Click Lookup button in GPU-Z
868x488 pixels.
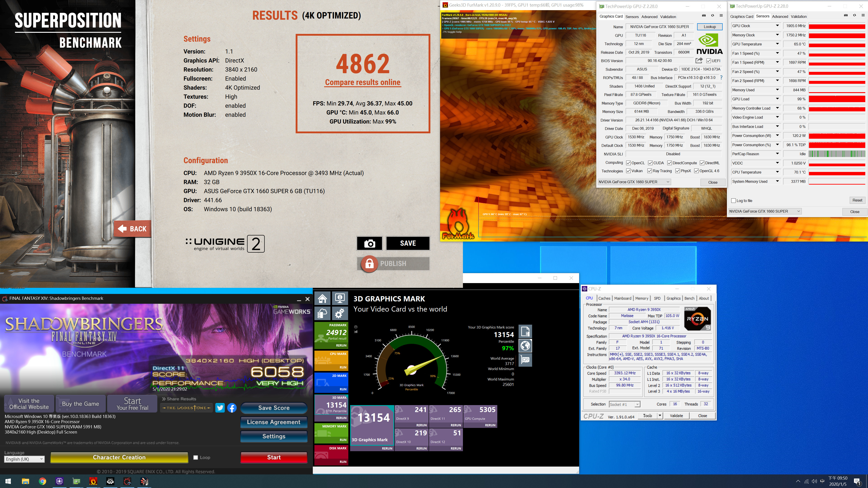710,27
